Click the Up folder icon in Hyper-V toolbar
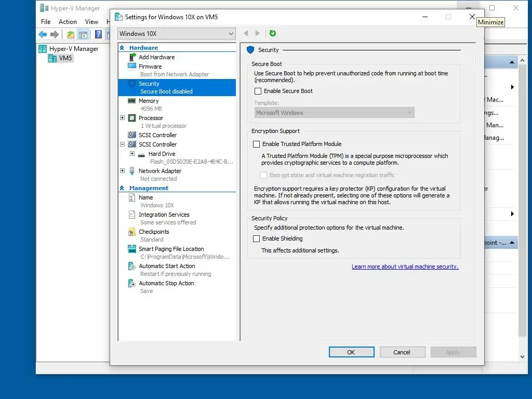 71,34
